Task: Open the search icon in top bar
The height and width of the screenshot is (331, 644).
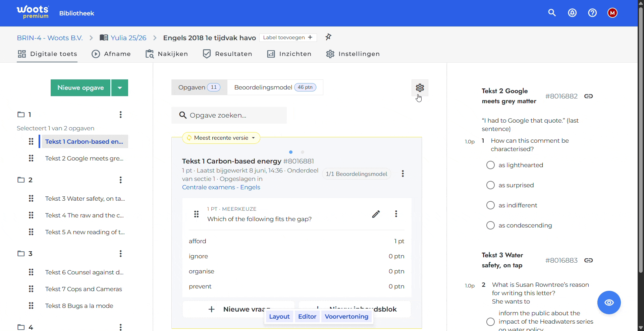Action: [552, 13]
